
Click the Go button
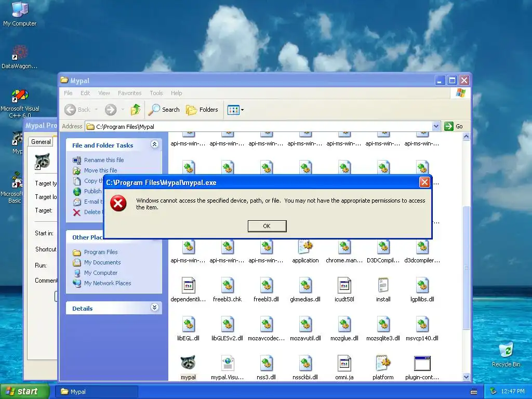click(x=454, y=126)
